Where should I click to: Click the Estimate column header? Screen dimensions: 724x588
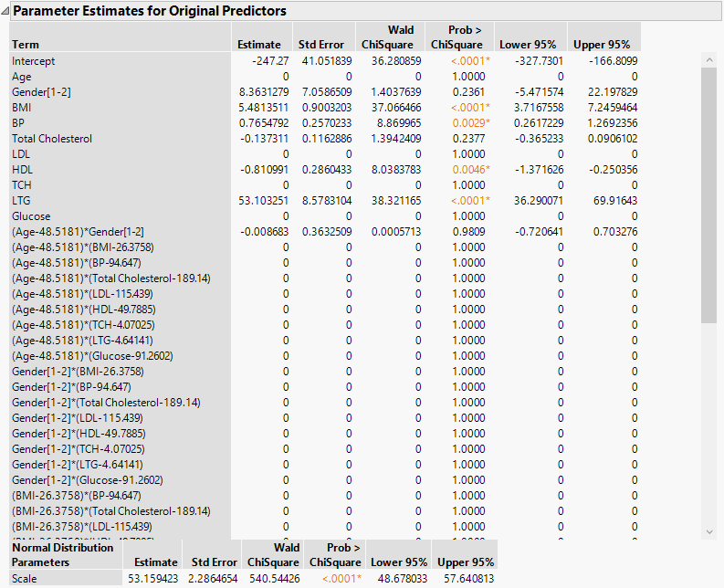258,45
